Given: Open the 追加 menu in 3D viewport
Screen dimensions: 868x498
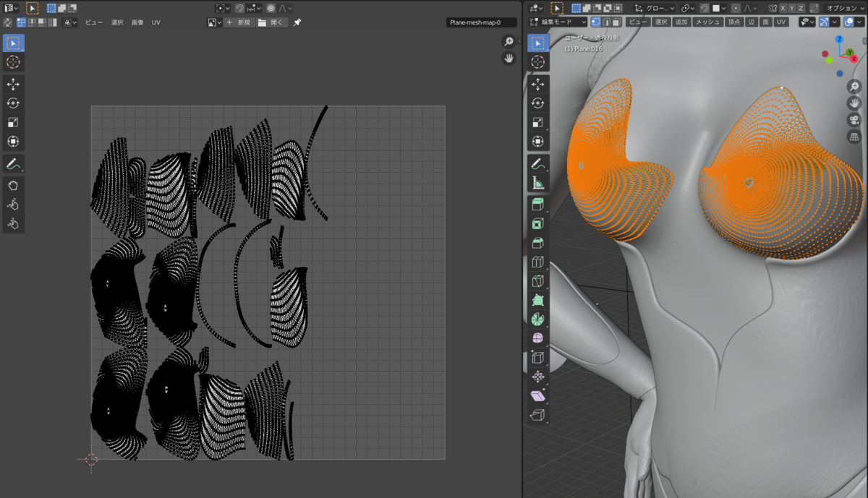Looking at the screenshot, I should click(681, 22).
